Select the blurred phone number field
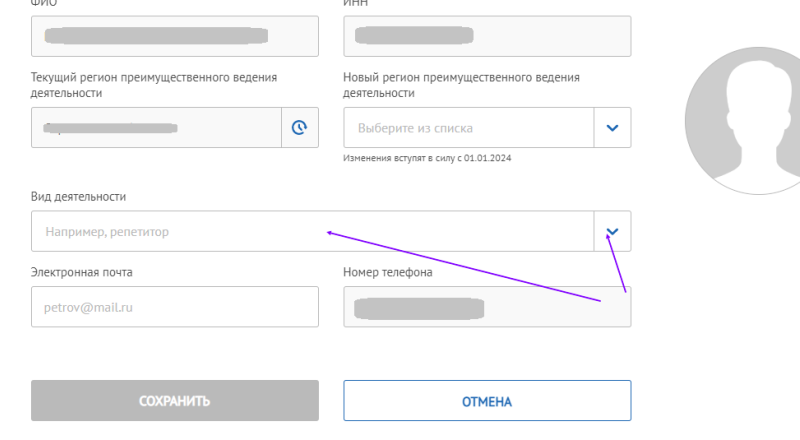This screenshot has width=800, height=440. (487, 307)
